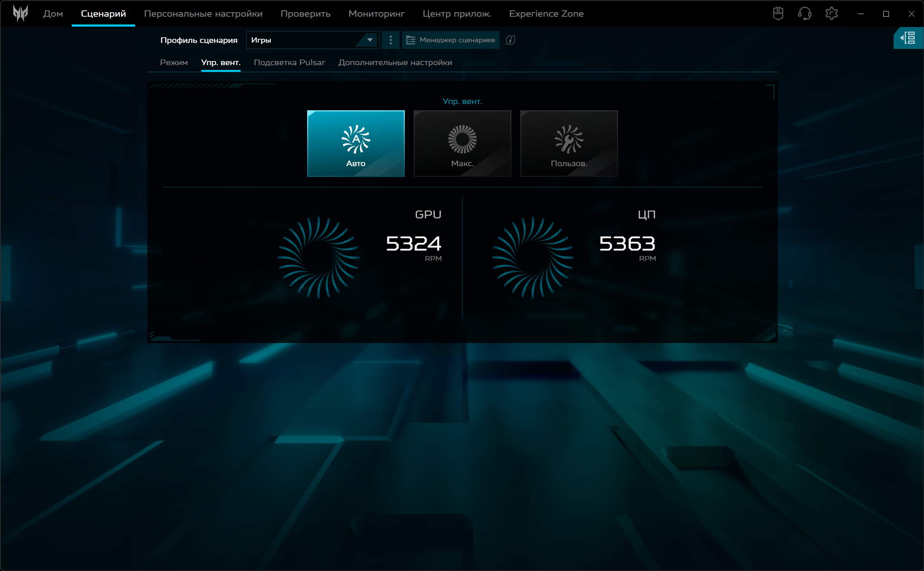
Task: Open the settings gear icon
Action: pyautogui.click(x=831, y=14)
